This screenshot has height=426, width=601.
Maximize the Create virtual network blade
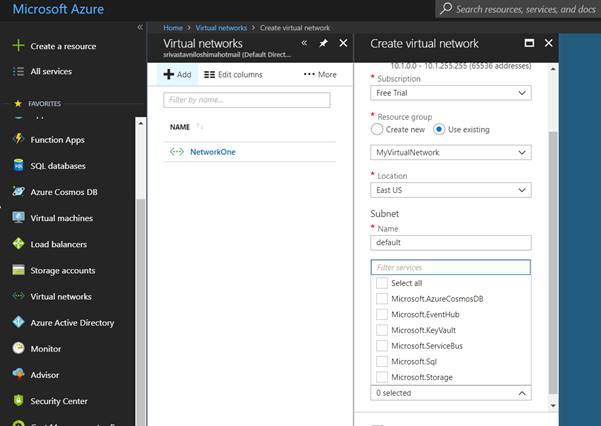(x=529, y=43)
